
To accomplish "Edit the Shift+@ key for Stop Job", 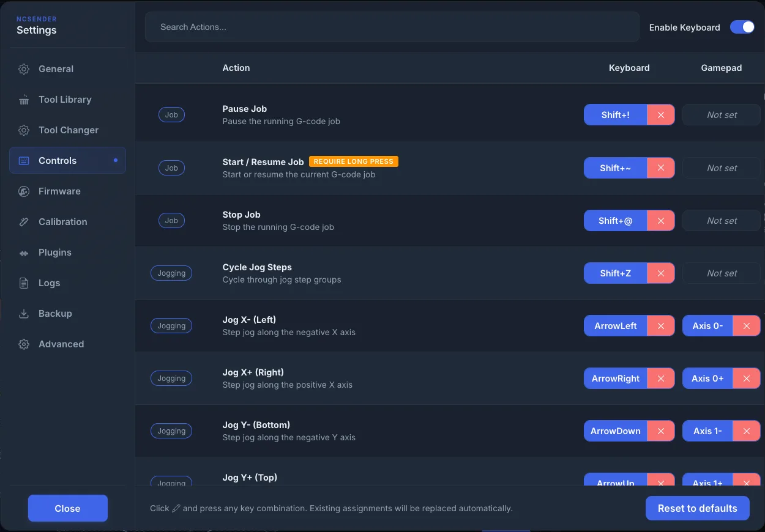I will coord(615,221).
